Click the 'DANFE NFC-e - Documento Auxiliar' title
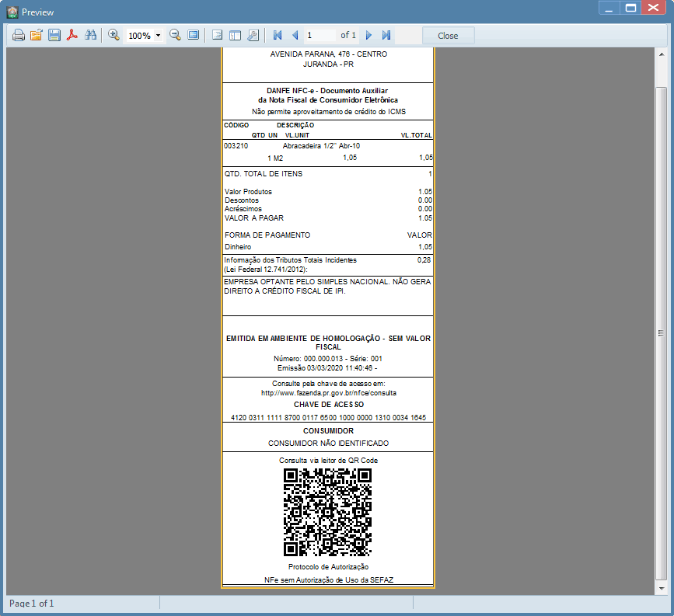This screenshot has height=616, width=674. point(327,91)
